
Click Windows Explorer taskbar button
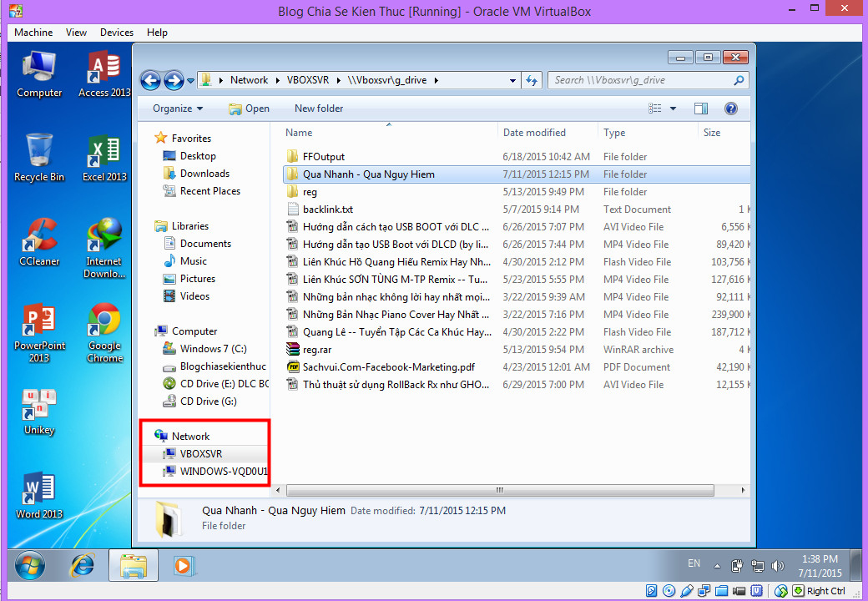tap(134, 566)
